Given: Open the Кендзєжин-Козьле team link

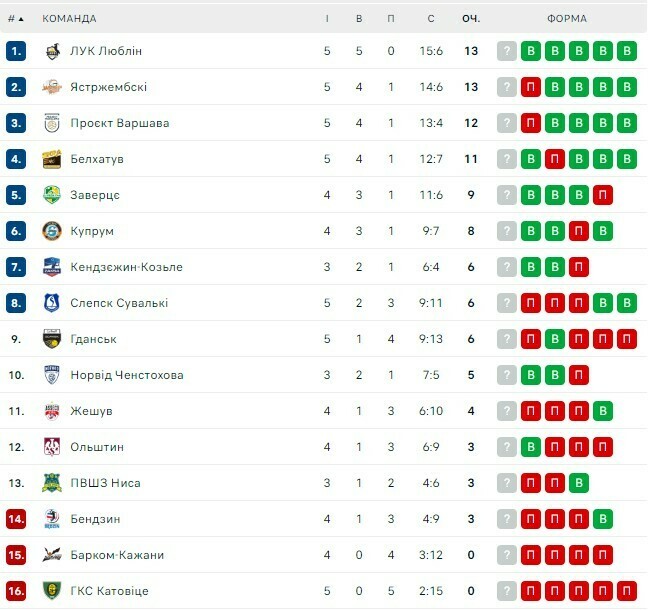Looking at the screenshot, I should tap(126, 267).
